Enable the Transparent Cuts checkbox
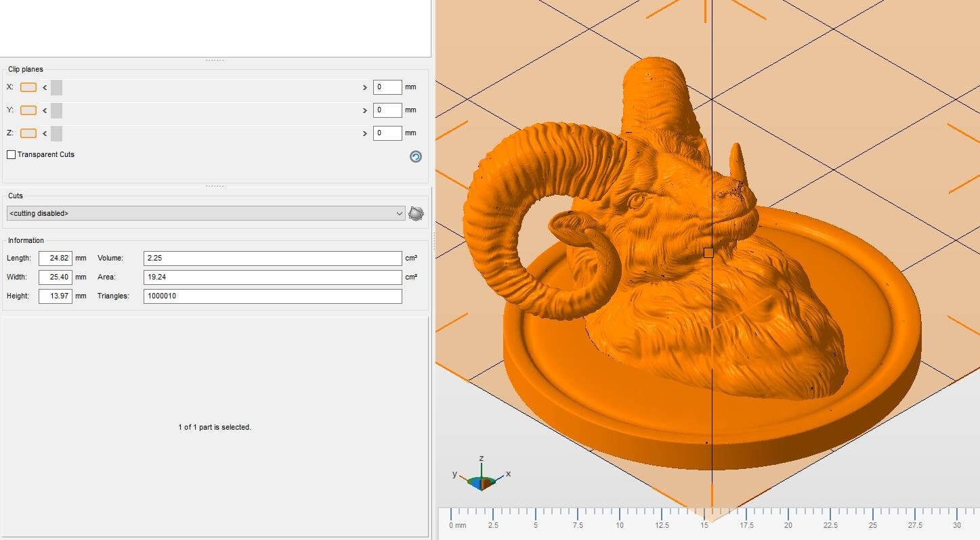980x540 pixels. pos(12,155)
